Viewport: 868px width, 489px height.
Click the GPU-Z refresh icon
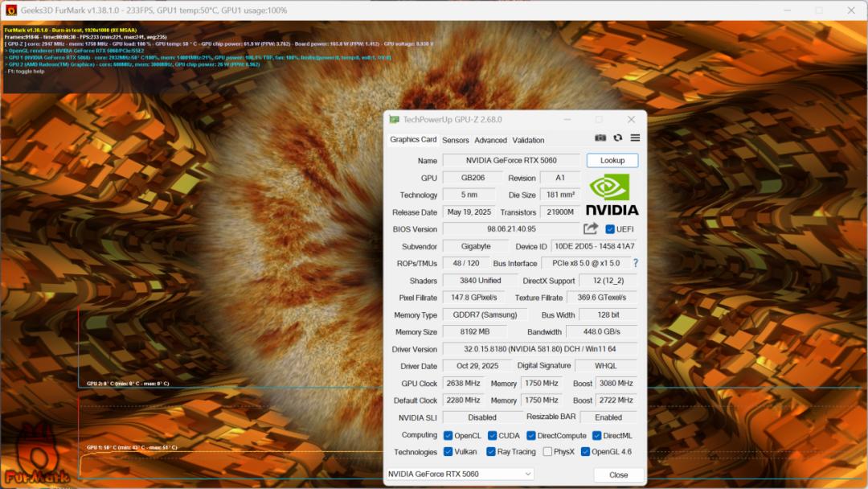click(618, 138)
